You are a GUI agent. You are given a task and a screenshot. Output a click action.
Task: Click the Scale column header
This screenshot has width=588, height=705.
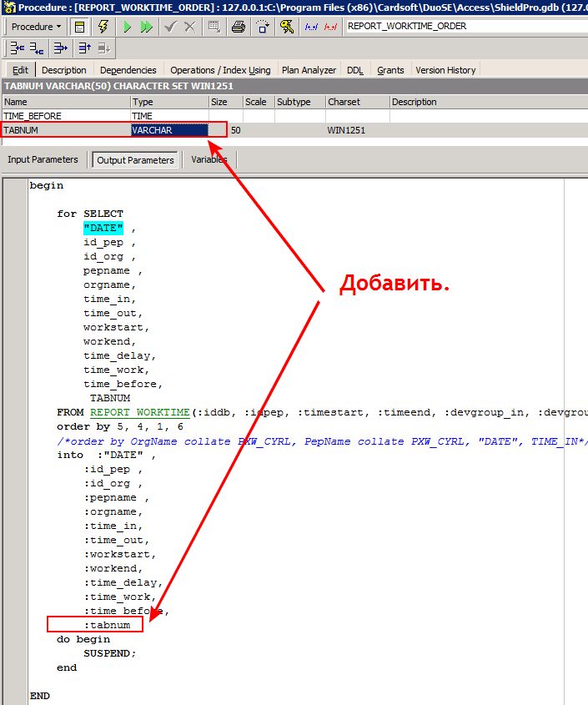coord(259,102)
